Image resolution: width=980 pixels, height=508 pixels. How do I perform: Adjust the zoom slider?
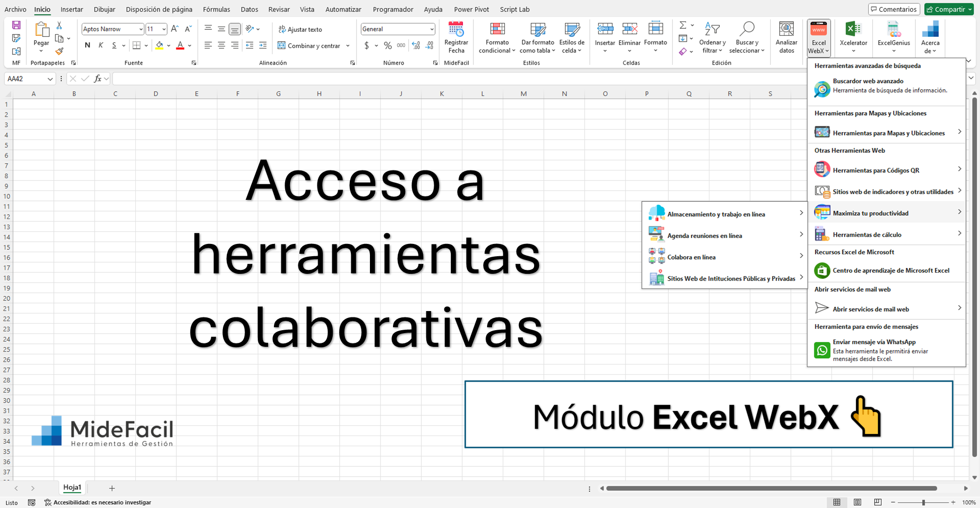923,502
